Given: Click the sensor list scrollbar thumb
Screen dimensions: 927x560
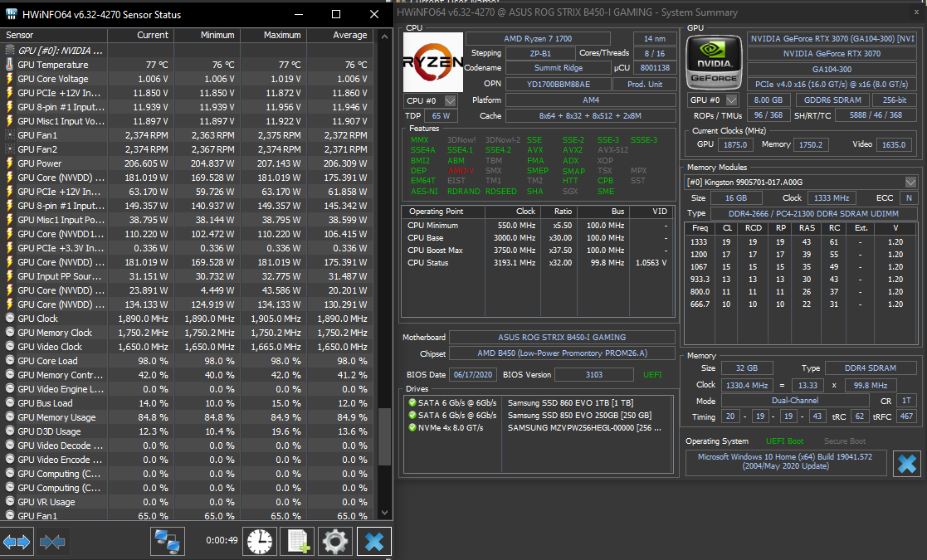Looking at the screenshot, I should 384,436.
